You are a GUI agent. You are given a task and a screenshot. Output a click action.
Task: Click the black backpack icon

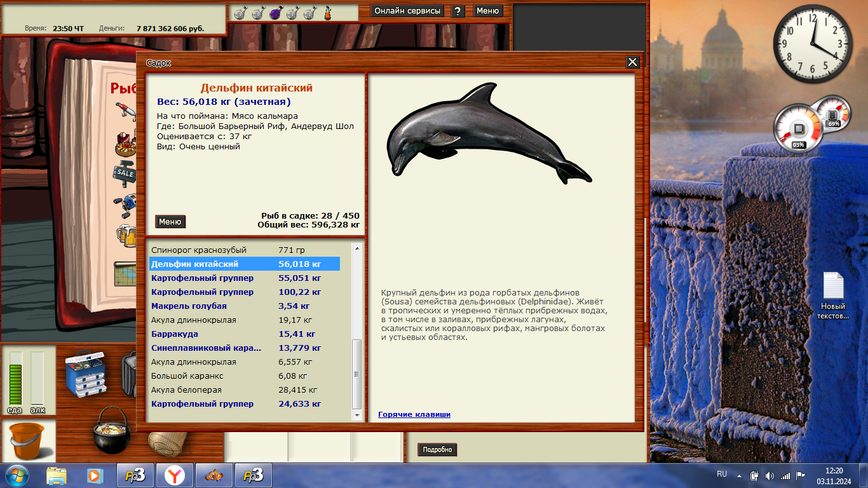(x=129, y=375)
